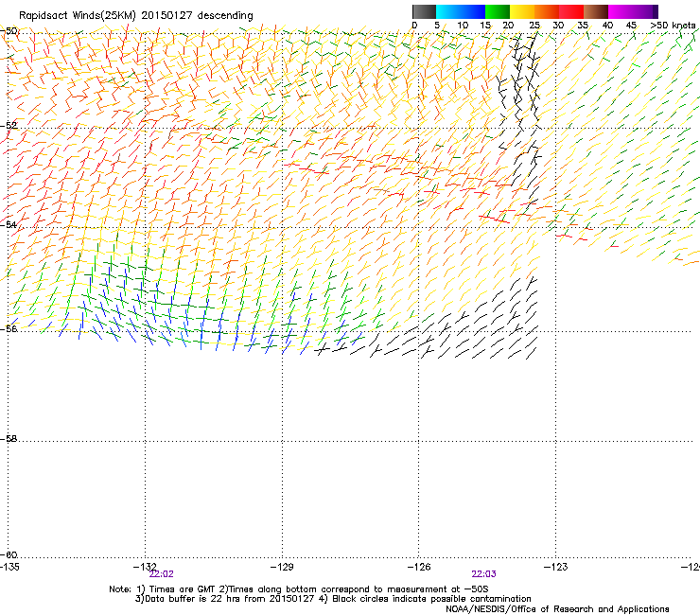Click the legend tick label '10'
700x615 pixels.
tap(463, 26)
